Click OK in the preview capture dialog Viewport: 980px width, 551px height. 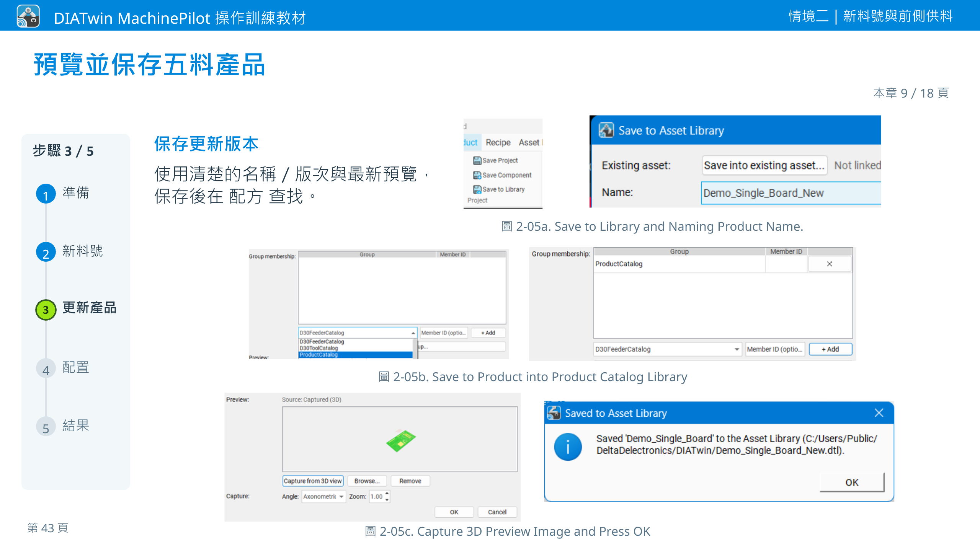(454, 512)
